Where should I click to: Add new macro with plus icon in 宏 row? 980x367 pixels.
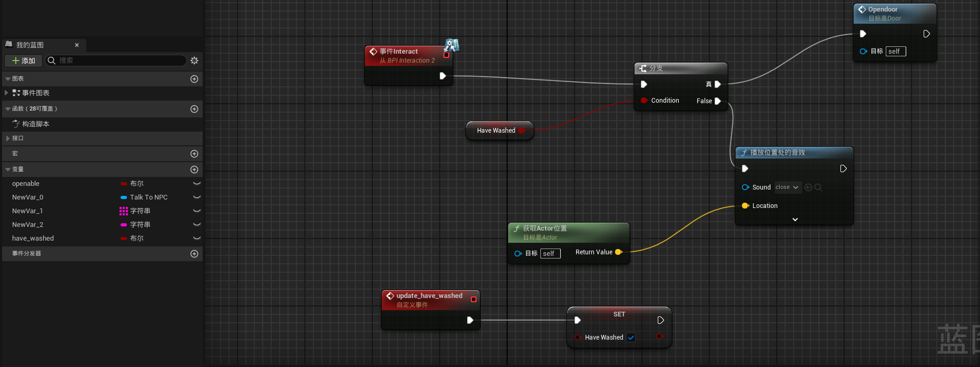194,154
